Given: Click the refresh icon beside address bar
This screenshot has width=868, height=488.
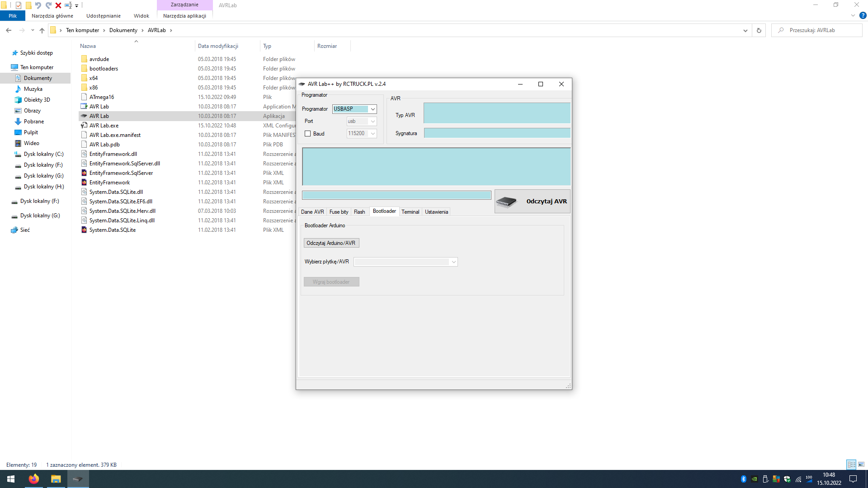Looking at the screenshot, I should coord(759,30).
